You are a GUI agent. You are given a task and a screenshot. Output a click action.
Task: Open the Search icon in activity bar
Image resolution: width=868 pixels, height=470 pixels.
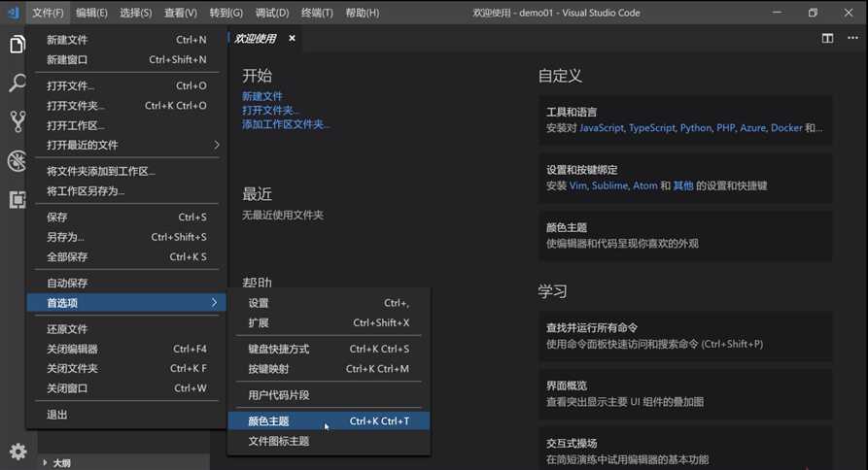[17, 83]
